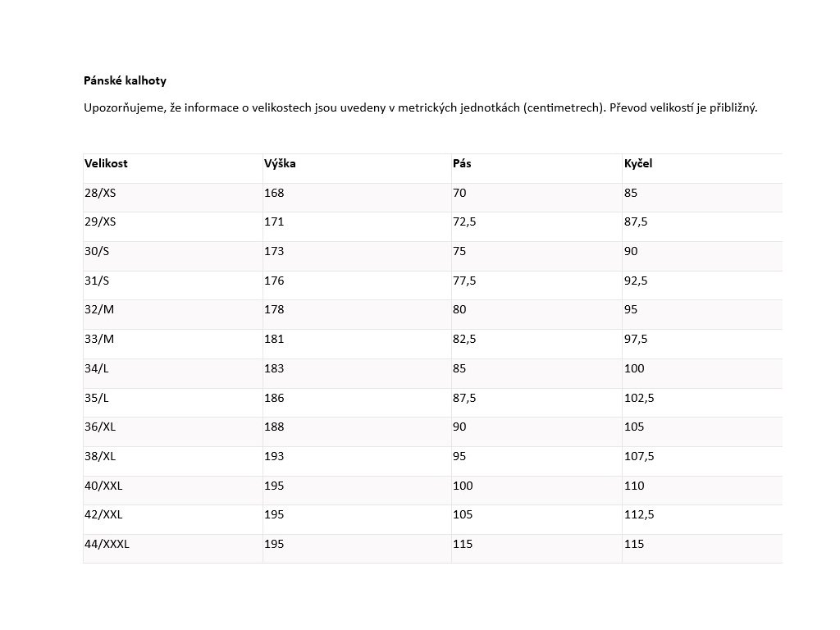
Task: Select the 36/XL size cell
Action: [x=100, y=427]
